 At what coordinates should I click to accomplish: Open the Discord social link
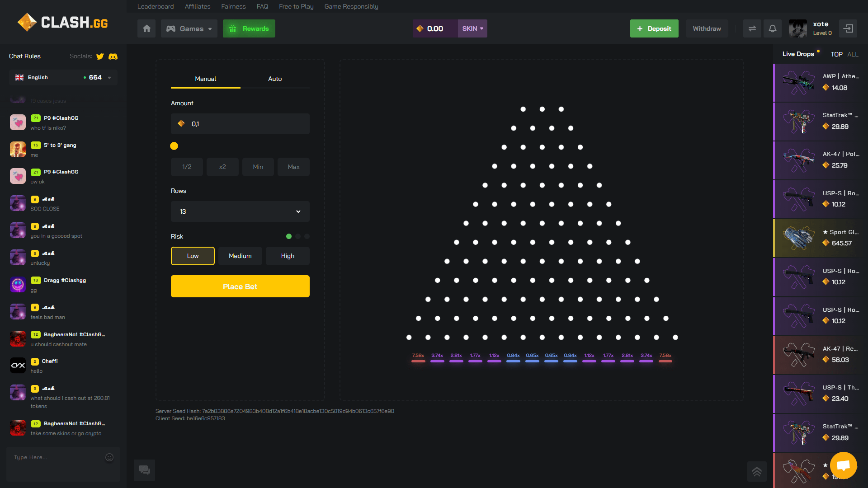click(x=113, y=56)
